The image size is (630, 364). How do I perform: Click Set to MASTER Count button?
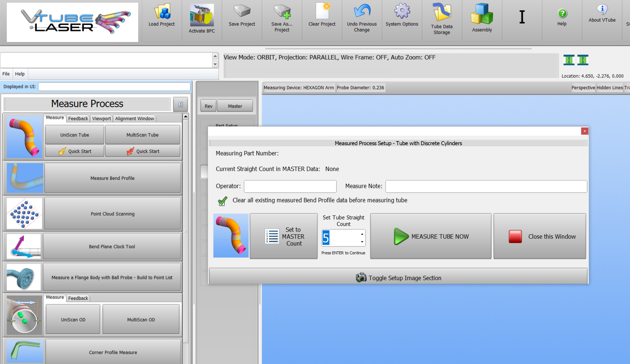point(284,236)
